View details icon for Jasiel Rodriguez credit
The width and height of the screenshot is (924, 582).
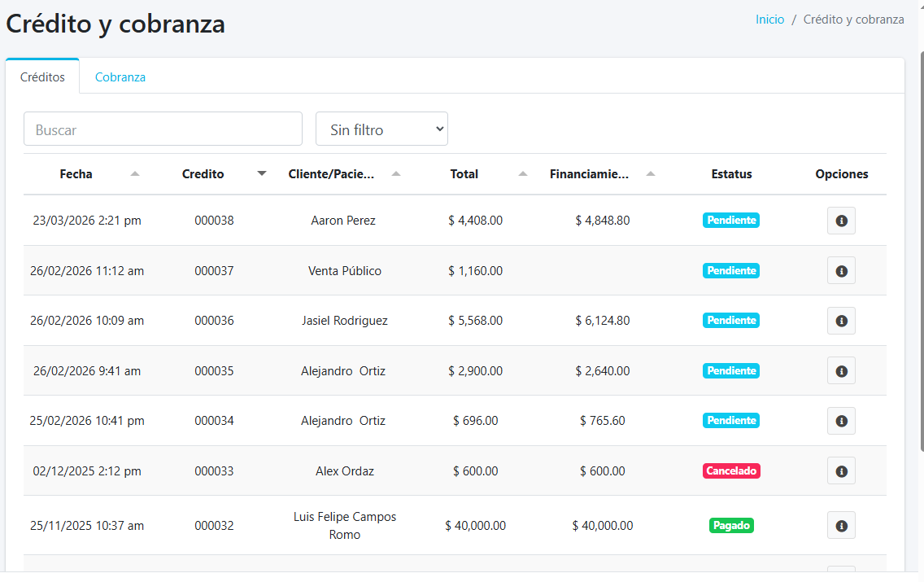tap(841, 321)
